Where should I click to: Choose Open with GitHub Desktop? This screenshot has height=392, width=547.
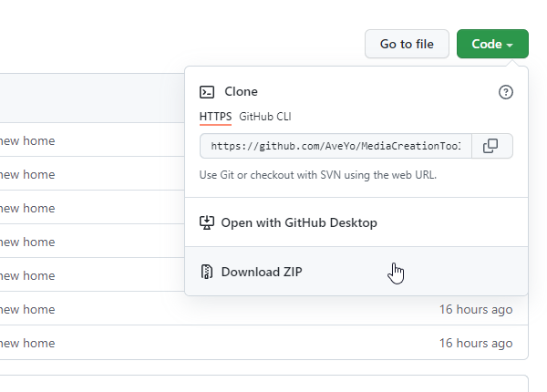(x=356, y=222)
